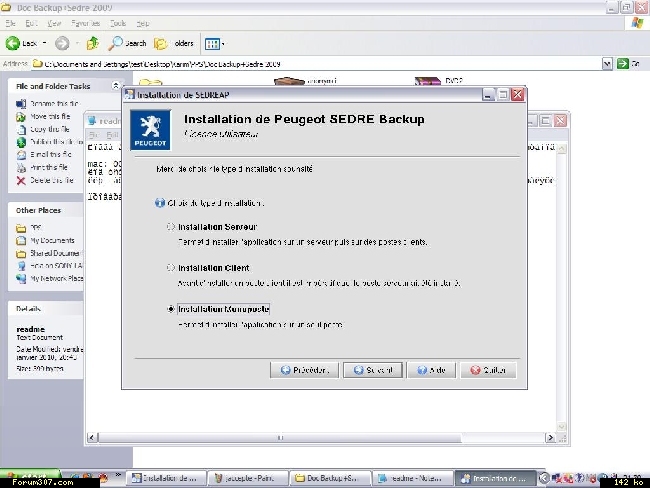
Task: Click Move this file task
Action: [x=50, y=116]
